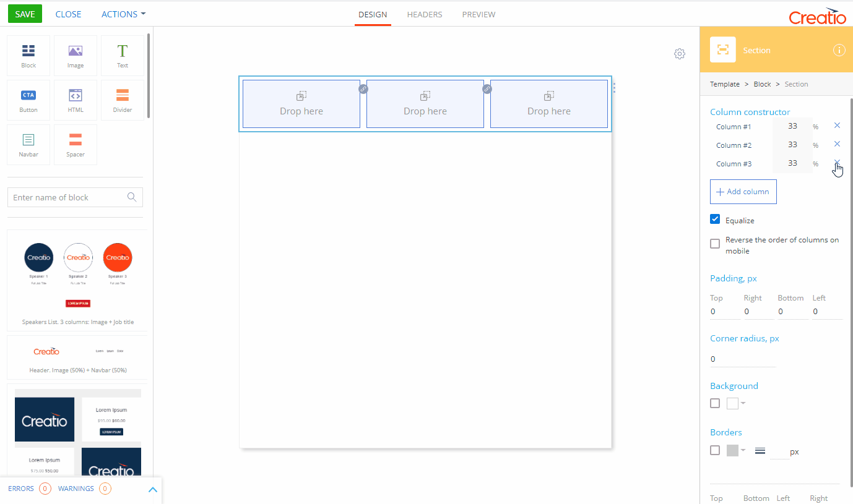Viewport: 853px width, 504px height.
Task: Switch to the PREVIEW tab
Action: [x=478, y=14]
